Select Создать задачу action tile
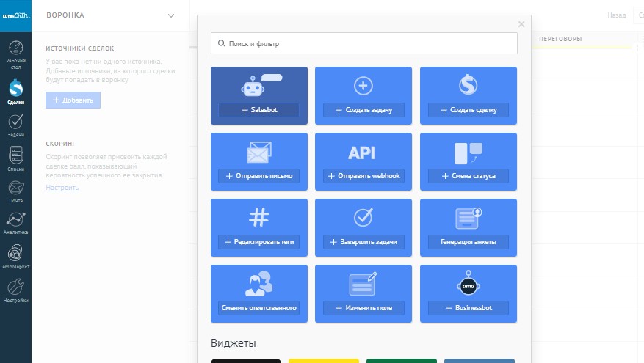 pos(363,110)
